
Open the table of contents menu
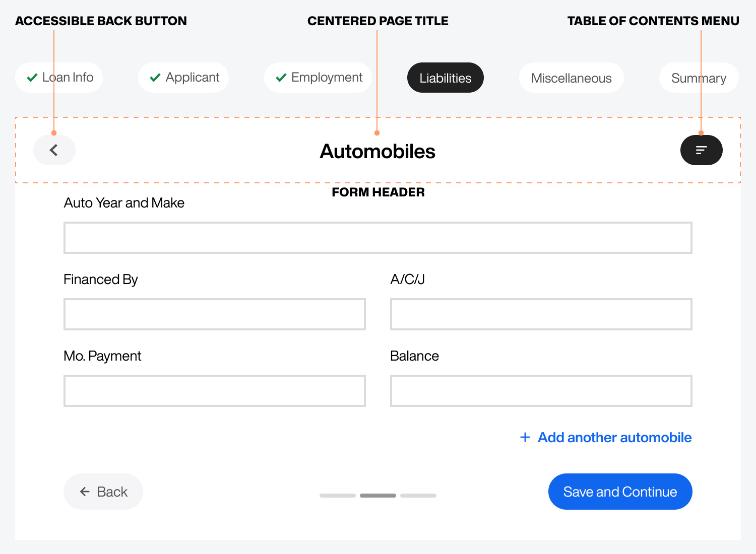click(701, 150)
